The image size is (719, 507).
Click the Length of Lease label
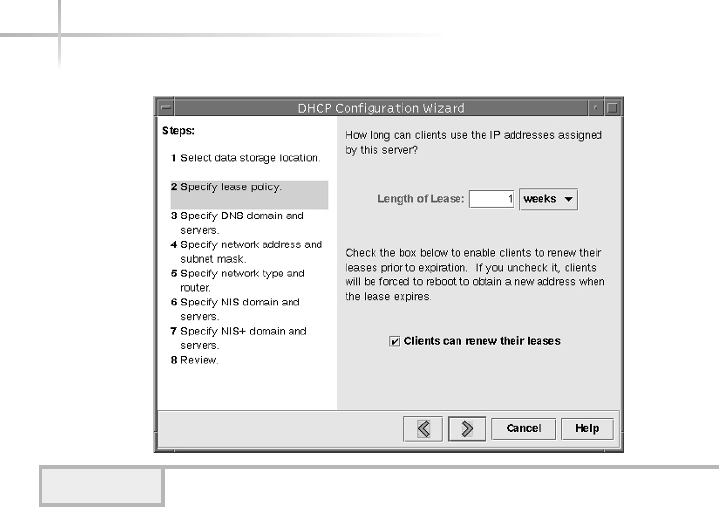[420, 199]
